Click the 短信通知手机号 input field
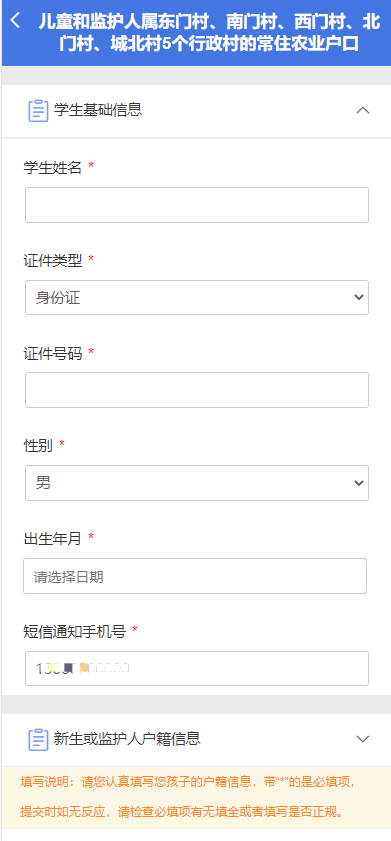 pos(197,668)
